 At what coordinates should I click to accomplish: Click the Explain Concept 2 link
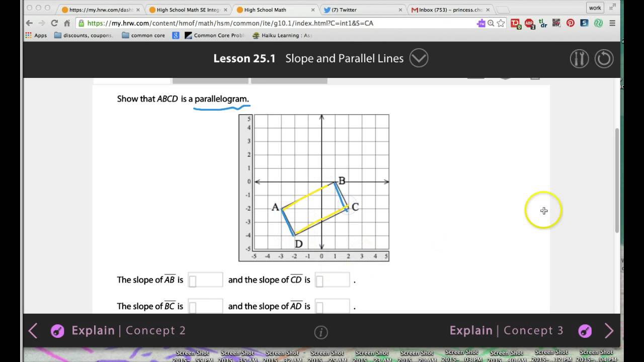click(x=128, y=330)
